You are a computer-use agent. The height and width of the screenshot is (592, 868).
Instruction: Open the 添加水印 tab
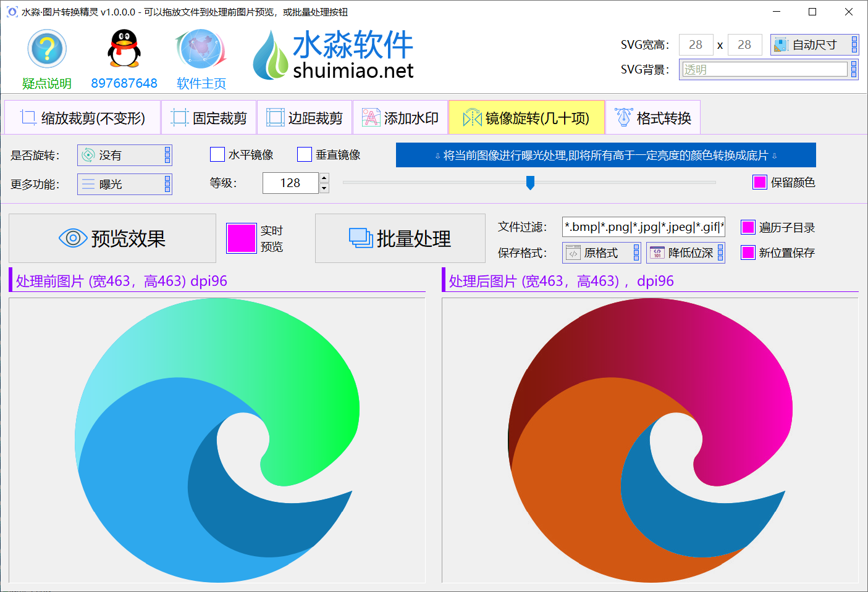coord(400,117)
